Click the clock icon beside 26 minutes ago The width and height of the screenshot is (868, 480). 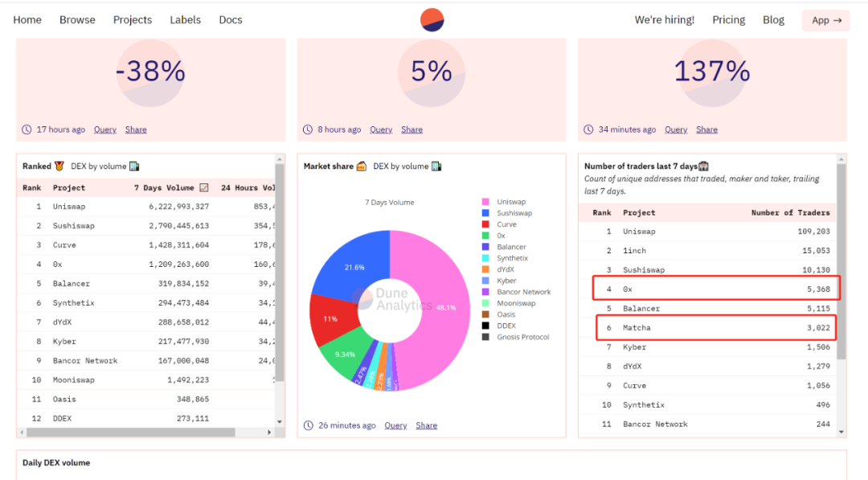click(309, 425)
